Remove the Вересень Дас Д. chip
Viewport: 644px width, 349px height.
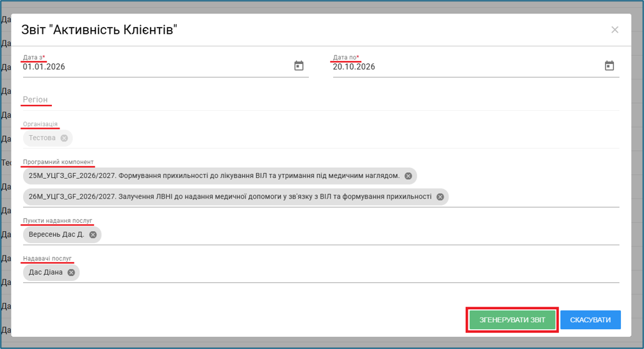click(x=93, y=235)
